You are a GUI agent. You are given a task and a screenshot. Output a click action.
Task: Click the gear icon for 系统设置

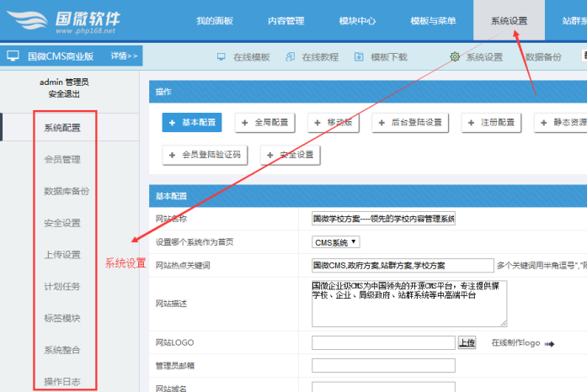click(x=455, y=57)
